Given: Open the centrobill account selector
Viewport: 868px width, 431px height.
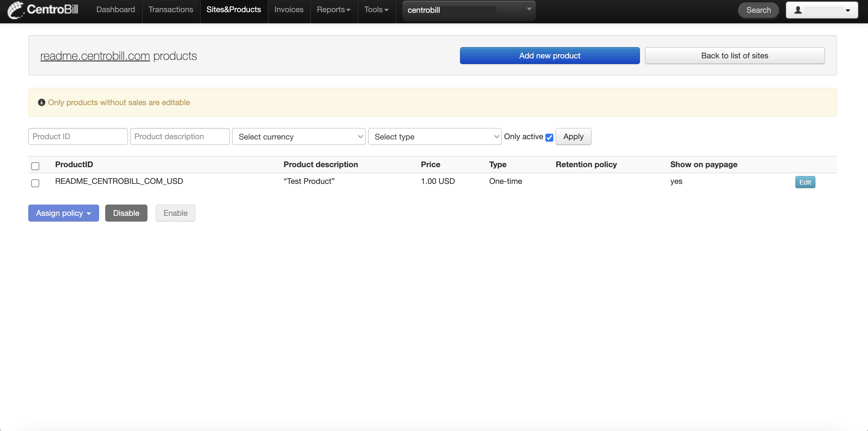Looking at the screenshot, I should point(469,10).
